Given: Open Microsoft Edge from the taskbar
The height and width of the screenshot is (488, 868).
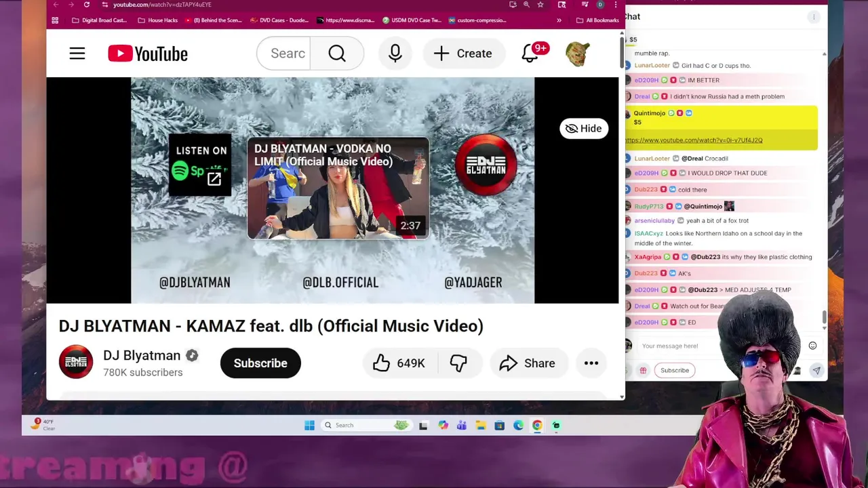Looking at the screenshot, I should (x=518, y=425).
